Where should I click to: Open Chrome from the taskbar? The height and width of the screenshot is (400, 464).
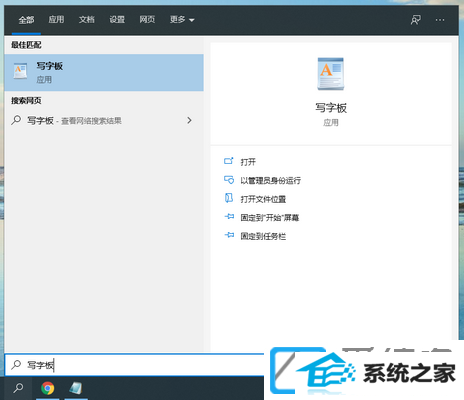pos(48,388)
